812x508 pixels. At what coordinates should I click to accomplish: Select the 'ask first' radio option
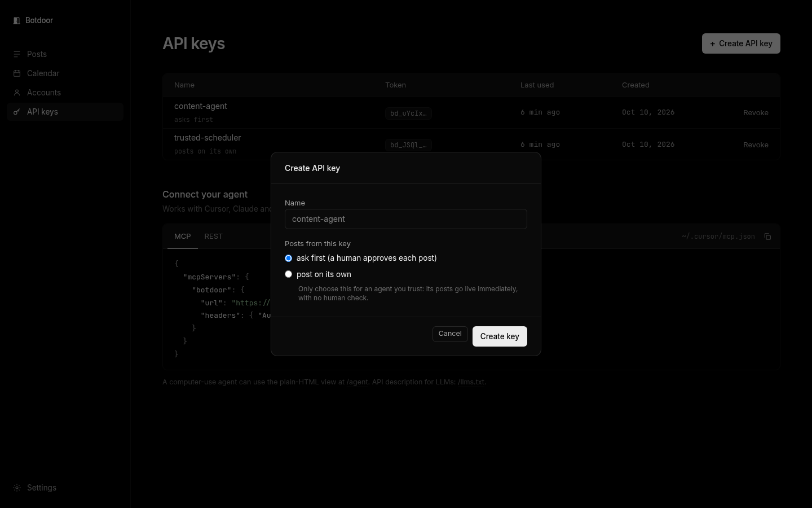point(288,258)
